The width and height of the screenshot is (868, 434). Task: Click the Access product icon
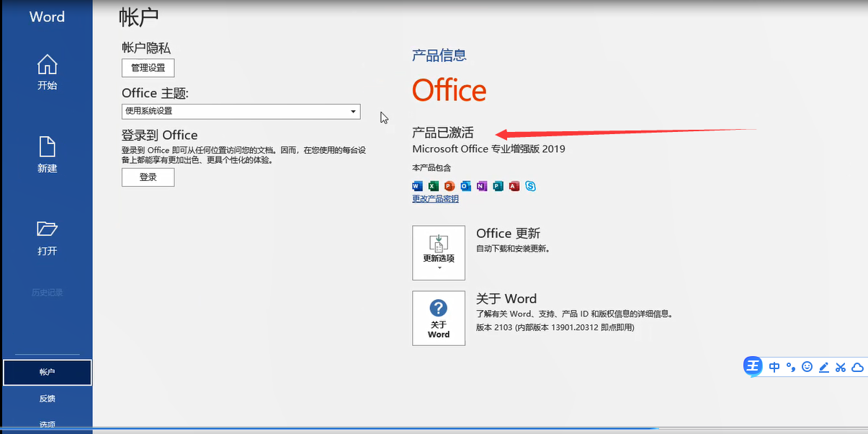[x=514, y=186]
